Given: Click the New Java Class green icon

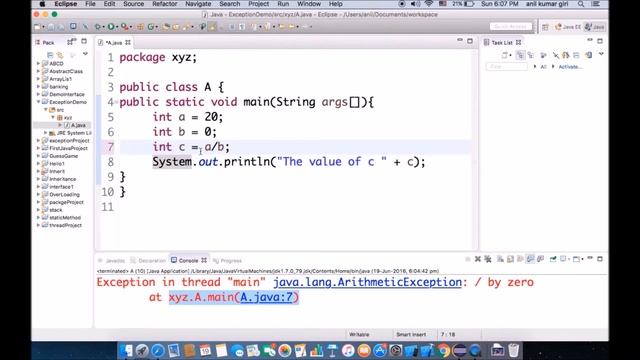Looking at the screenshot, I should tap(151, 27).
